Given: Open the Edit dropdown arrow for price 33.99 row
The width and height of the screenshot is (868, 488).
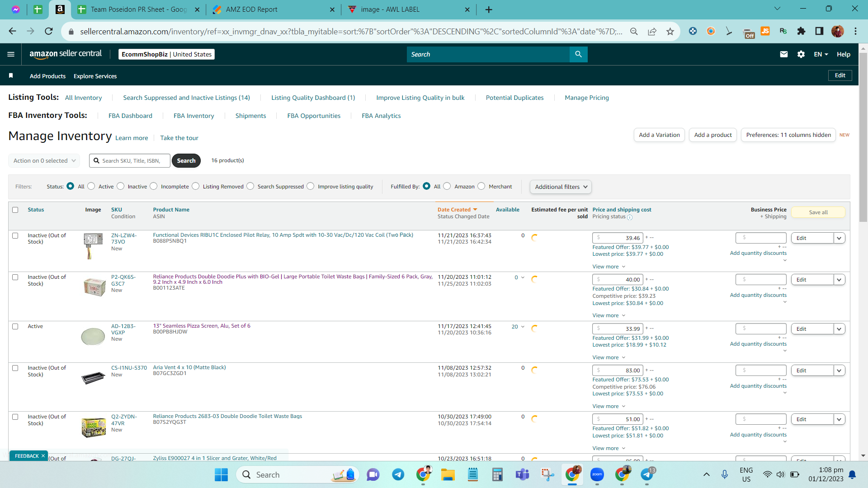Looking at the screenshot, I should click(x=840, y=329).
